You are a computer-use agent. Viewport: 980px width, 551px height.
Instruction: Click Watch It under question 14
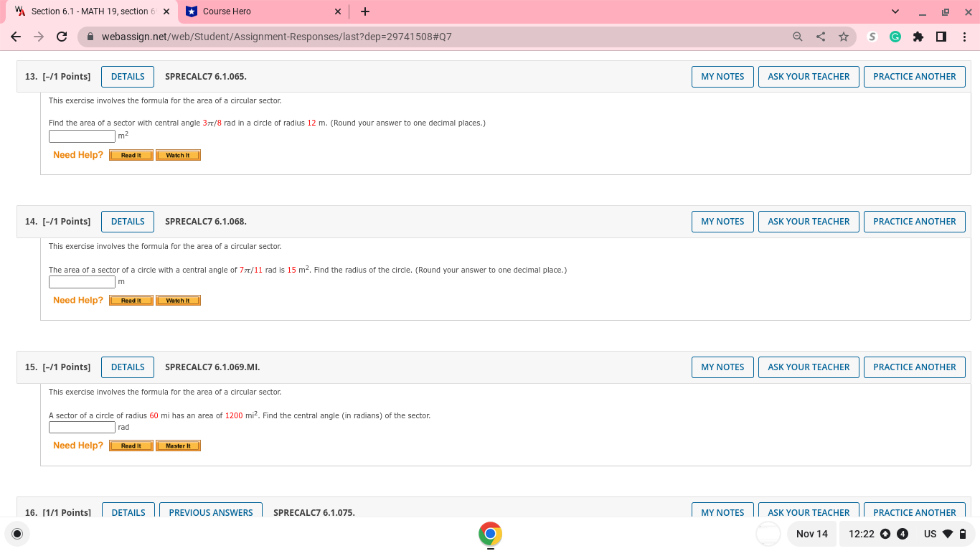pos(178,301)
